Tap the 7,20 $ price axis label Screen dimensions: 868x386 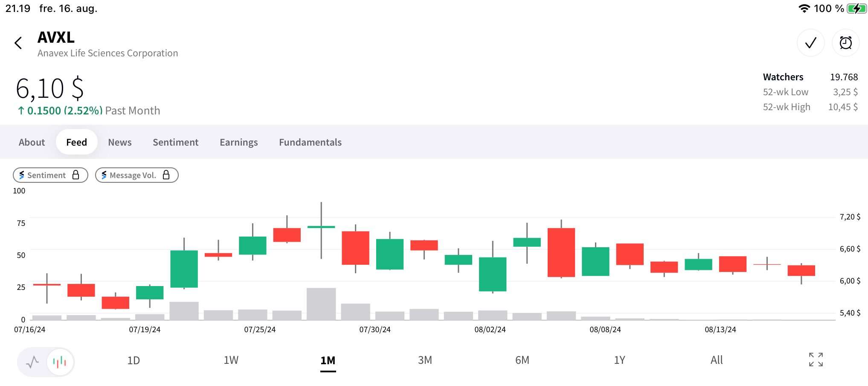point(850,217)
